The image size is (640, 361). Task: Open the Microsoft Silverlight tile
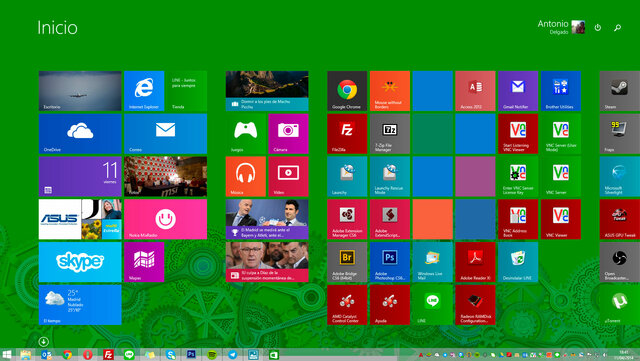tap(620, 176)
